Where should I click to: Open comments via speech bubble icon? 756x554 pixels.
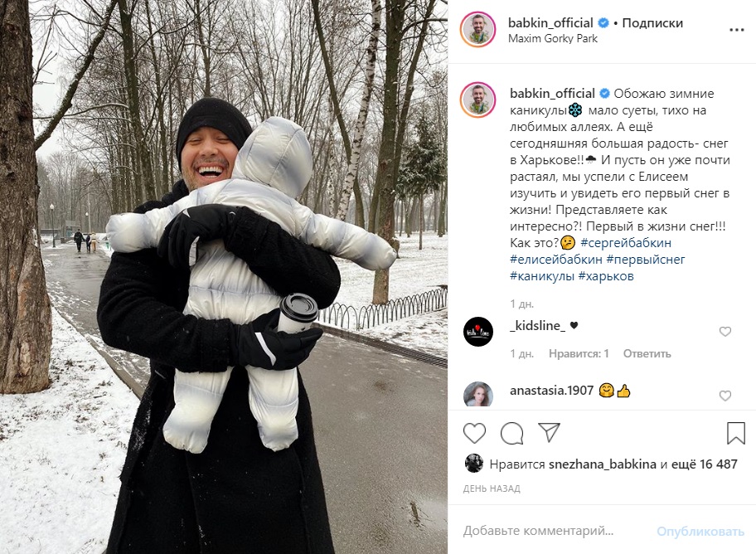[x=512, y=434]
